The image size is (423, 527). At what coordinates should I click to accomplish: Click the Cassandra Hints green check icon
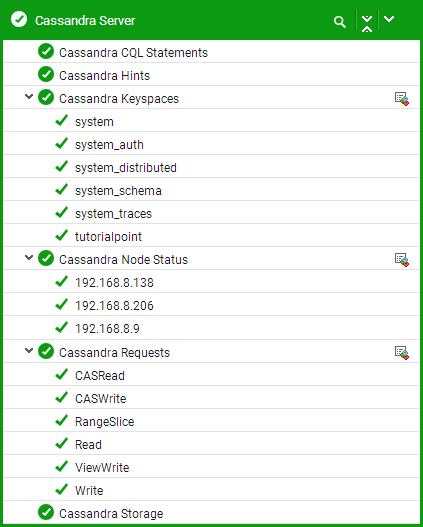tap(46, 74)
